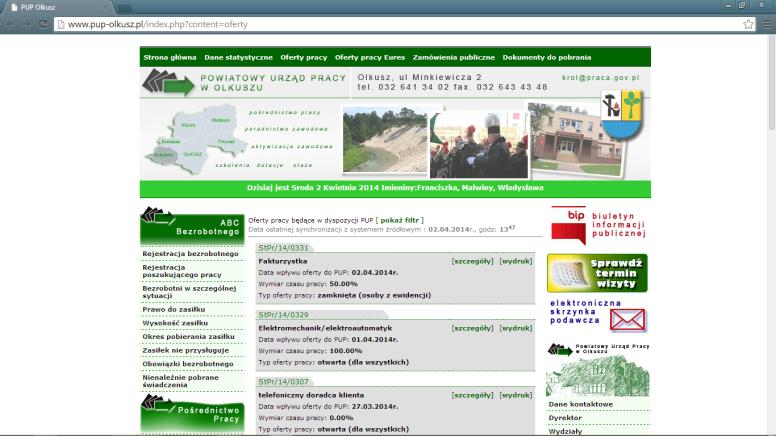The height and width of the screenshot is (436, 776).
Task: Open szczegóły for telefoniczny doradca klienta
Action: coord(472,395)
